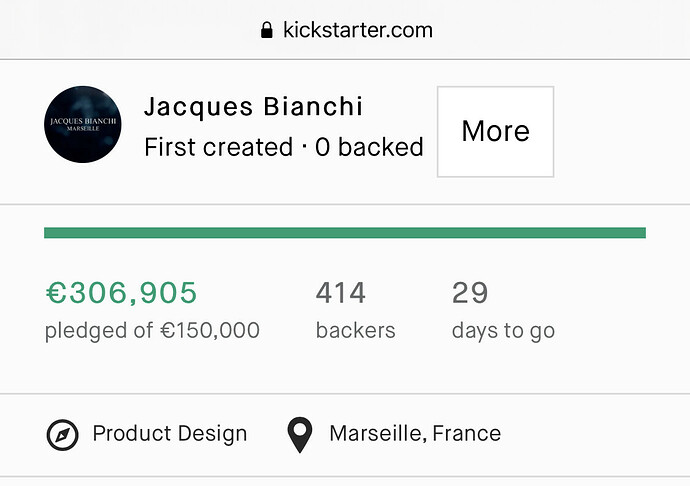Click the 414 backers count
The width and height of the screenshot is (690, 486).
tap(341, 293)
